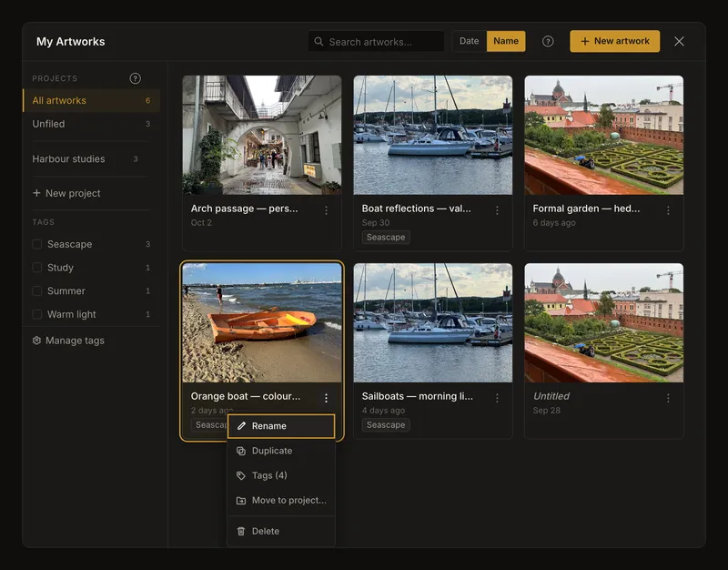Screen dimensions: 728x570
Task: Open the options menu for Sailboats artwork
Action: 497,398
